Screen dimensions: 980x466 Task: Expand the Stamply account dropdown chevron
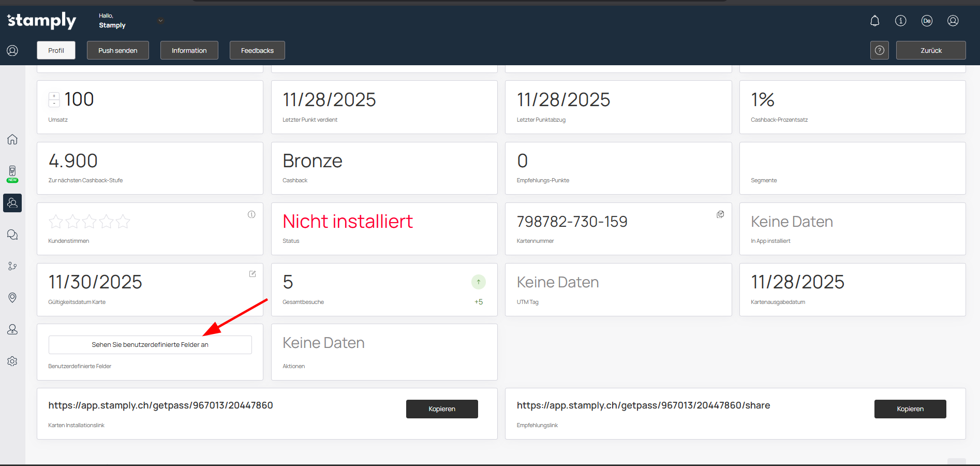[x=160, y=21]
